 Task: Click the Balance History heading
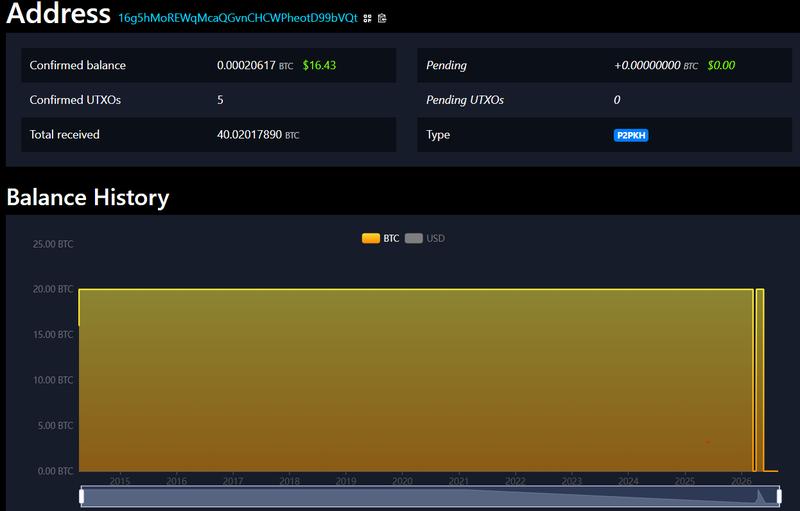click(88, 197)
